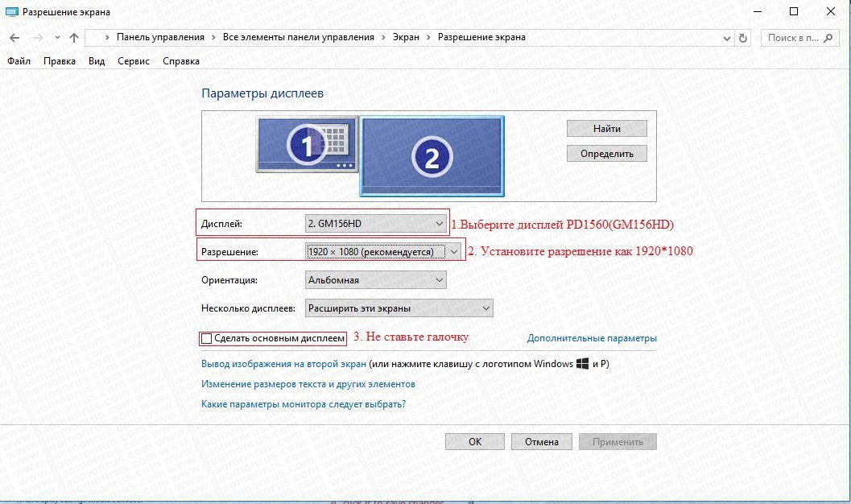Click the breadcrumb chevron before Разрешение экрана
This screenshot has height=504, width=851.
(x=428, y=37)
